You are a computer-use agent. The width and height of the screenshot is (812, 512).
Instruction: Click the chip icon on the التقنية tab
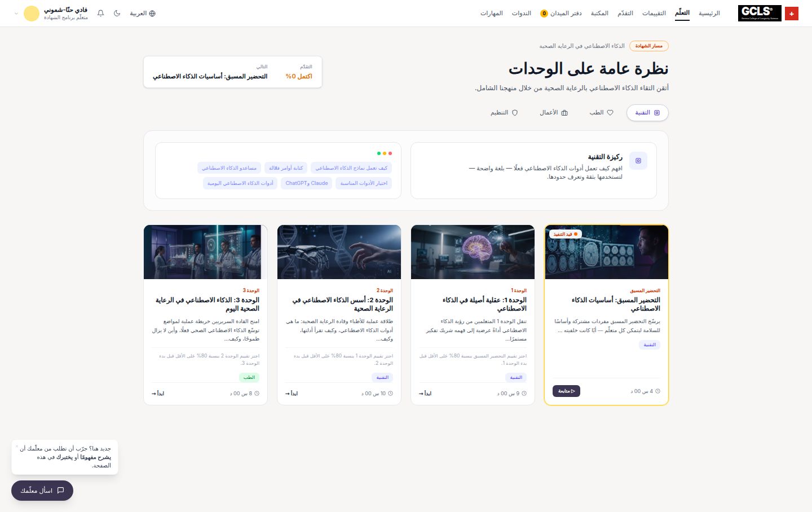[657, 113]
